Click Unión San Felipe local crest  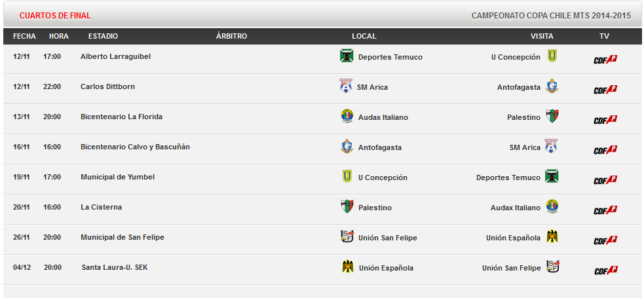(x=347, y=237)
